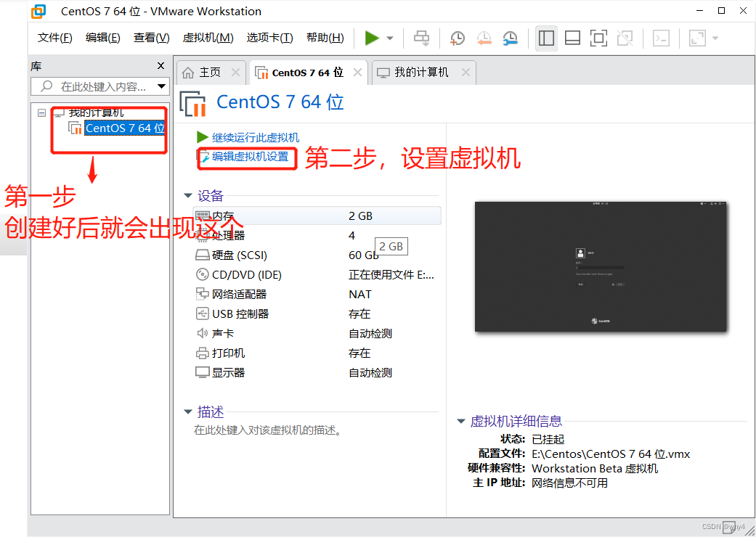Click 继续运行此虚拟机 link

pos(256,137)
